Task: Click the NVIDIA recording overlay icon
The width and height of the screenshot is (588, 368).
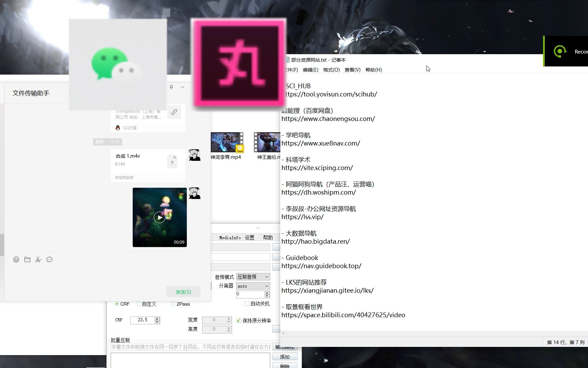Action: (x=560, y=51)
